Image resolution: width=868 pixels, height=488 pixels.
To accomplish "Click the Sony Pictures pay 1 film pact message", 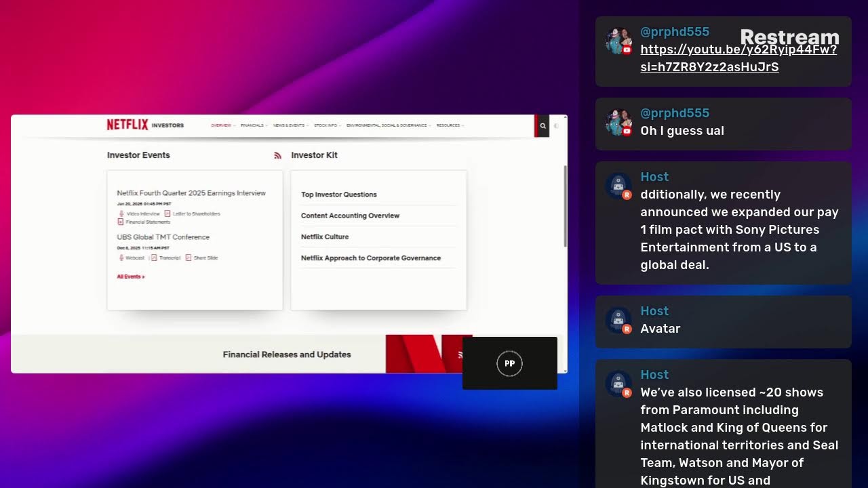I will (740, 230).
